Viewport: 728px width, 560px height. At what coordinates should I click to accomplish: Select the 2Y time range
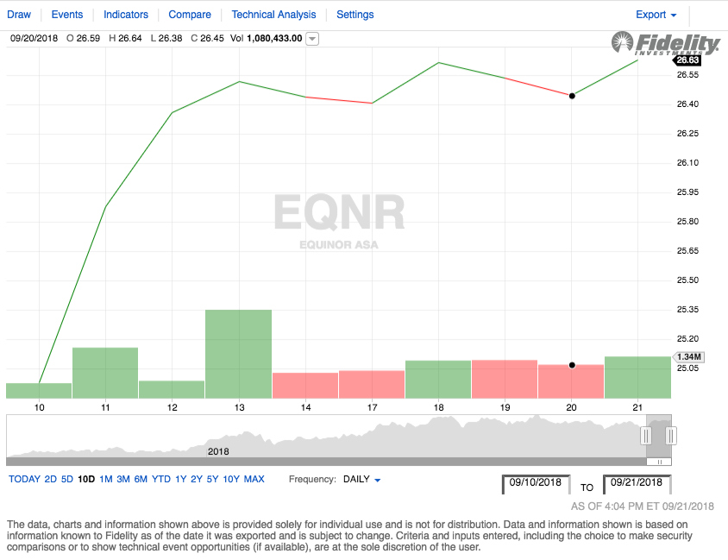197,479
